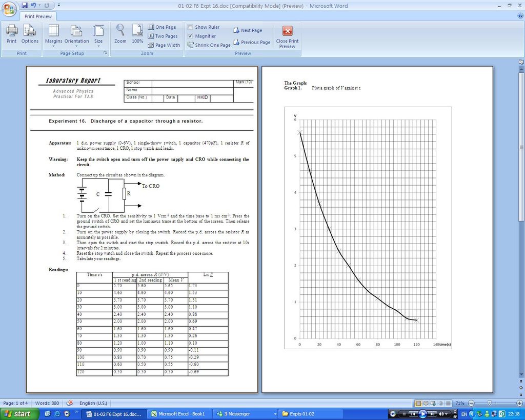Click the Shrink One Page icon
525x420 pixels.
(x=190, y=45)
